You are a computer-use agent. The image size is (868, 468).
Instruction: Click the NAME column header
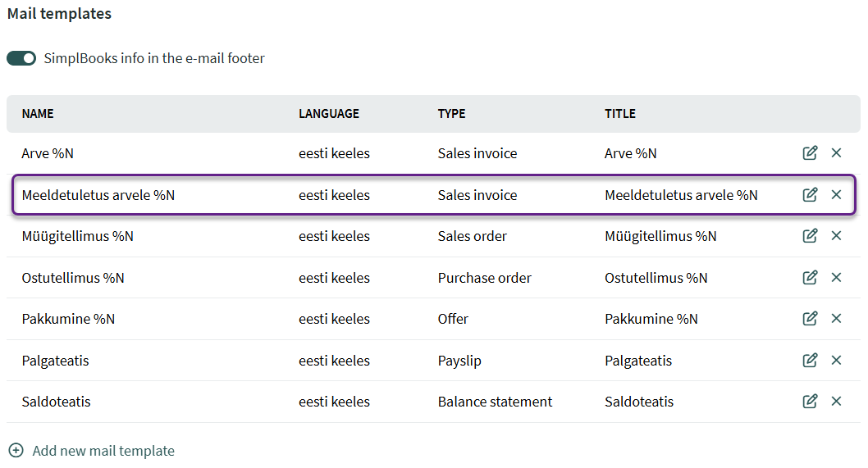[38, 114]
